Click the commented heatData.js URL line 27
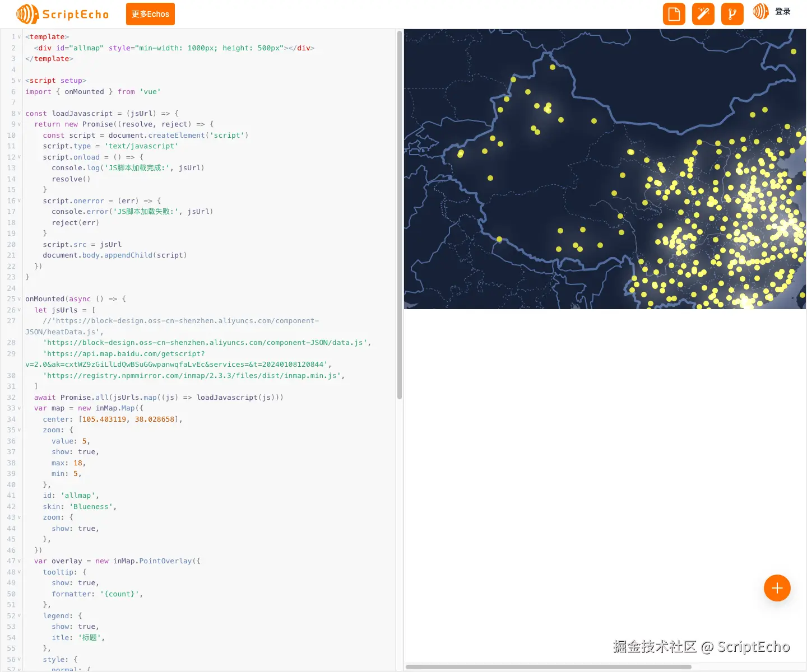 pos(172,326)
